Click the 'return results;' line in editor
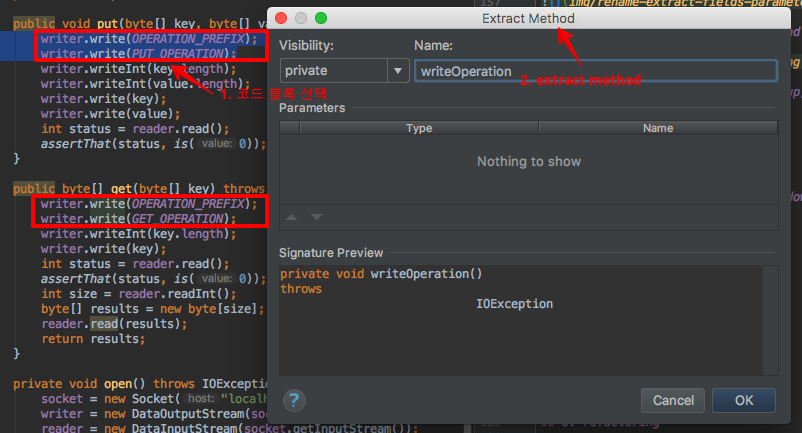This screenshot has width=802, height=433. point(93,339)
